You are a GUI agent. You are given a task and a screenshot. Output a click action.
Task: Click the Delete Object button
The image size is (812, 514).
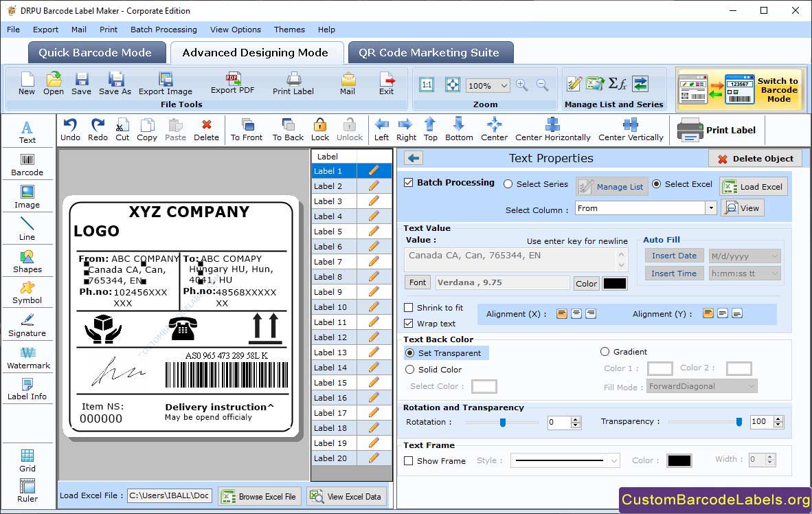pos(755,159)
